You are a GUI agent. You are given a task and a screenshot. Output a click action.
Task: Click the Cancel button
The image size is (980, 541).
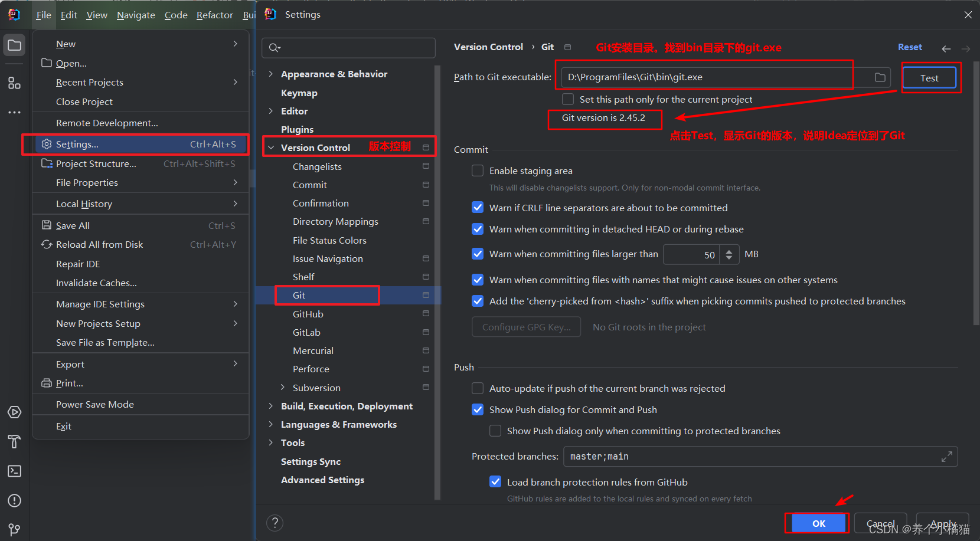[x=880, y=523]
